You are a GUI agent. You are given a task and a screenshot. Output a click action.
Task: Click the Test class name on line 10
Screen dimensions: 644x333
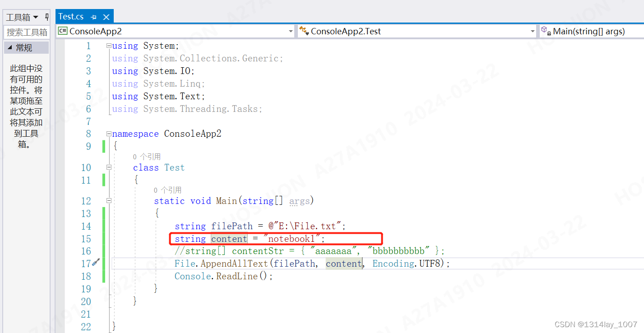click(174, 167)
